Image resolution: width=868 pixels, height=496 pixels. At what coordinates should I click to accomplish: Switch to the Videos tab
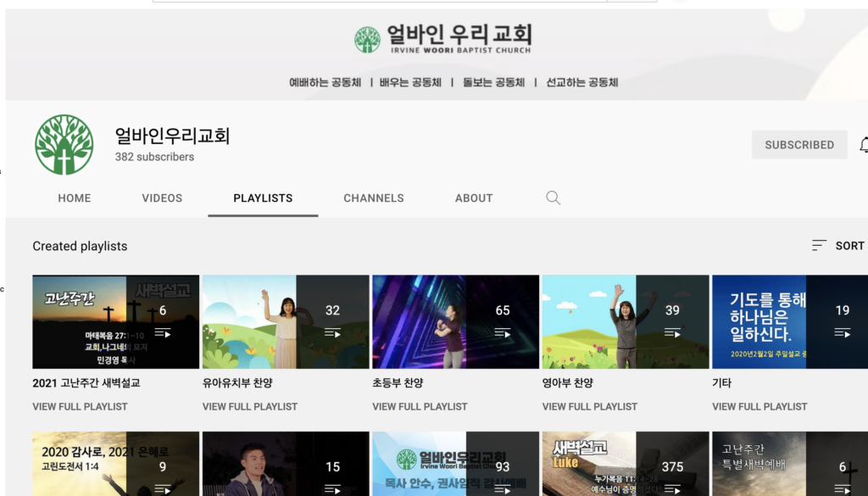click(x=162, y=198)
